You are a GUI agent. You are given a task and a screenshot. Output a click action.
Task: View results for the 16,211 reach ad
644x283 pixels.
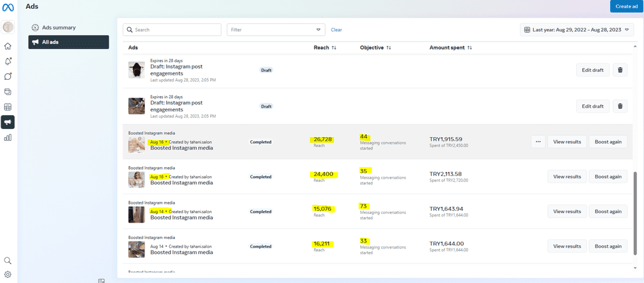pyautogui.click(x=567, y=246)
